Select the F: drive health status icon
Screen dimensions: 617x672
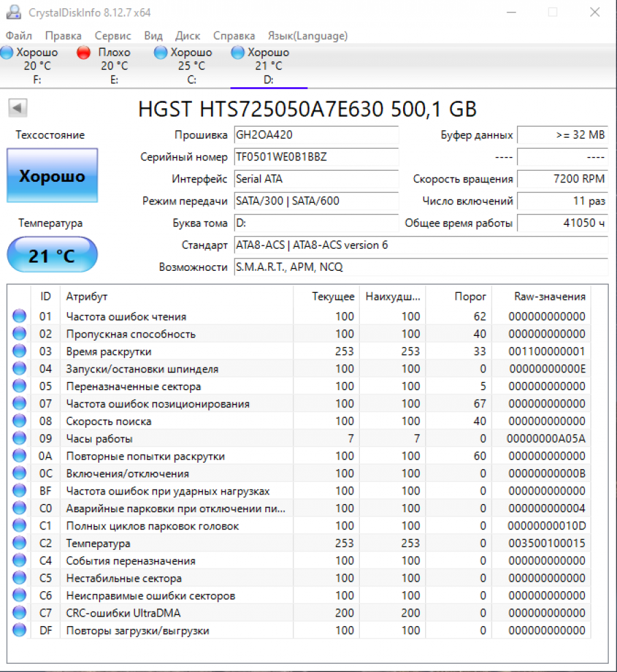7,52
